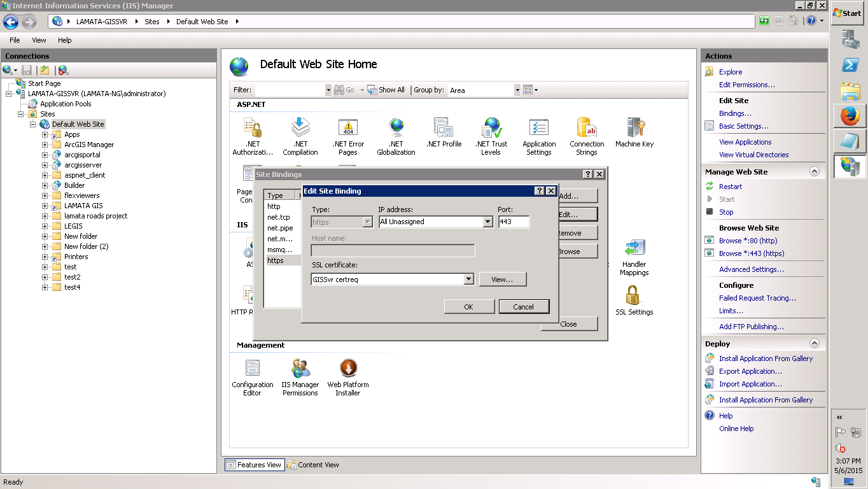Open Windows PowerShell from taskbar
This screenshot has height=489, width=868.
850,65
